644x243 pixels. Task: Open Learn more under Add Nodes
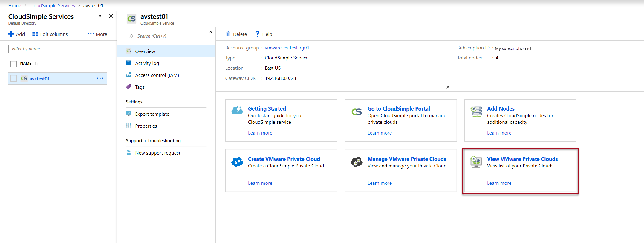tap(499, 133)
